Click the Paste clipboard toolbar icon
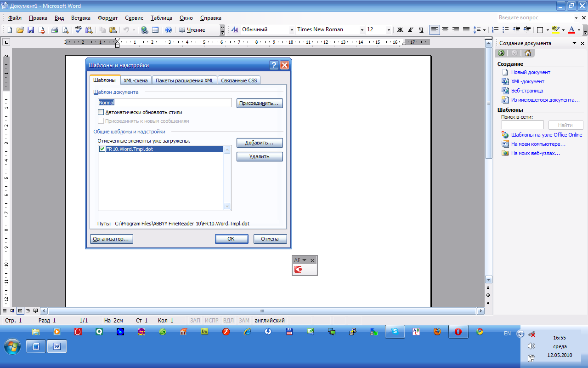The height and width of the screenshot is (368, 588). pyautogui.click(x=112, y=30)
